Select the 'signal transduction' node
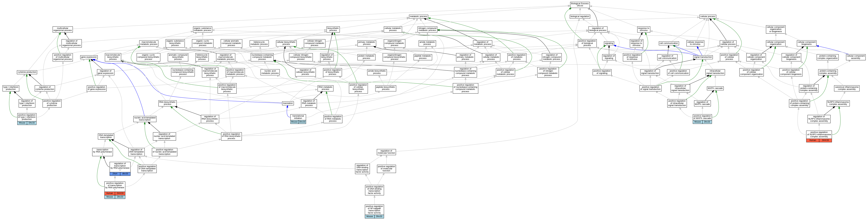 click(x=703, y=57)
